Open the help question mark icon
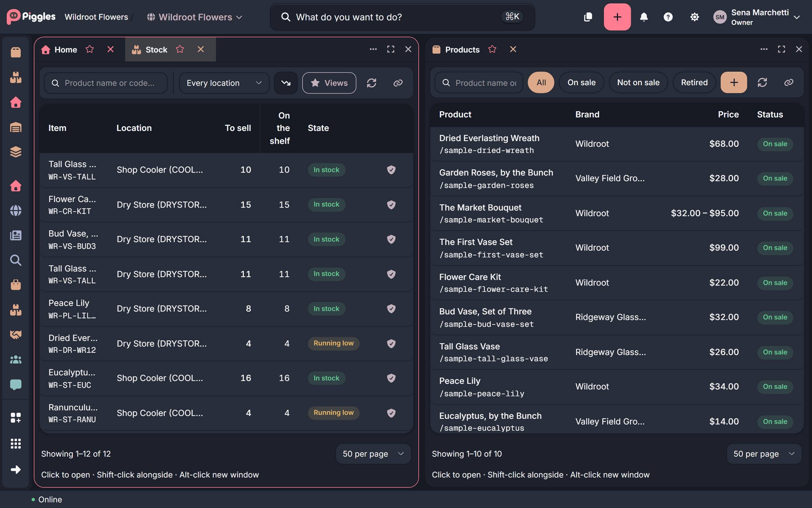 pos(668,17)
